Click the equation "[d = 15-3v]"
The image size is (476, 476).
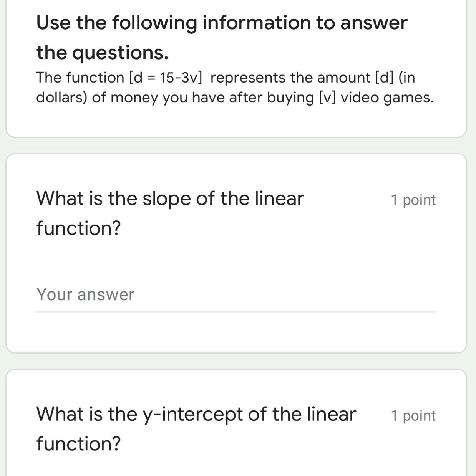(165, 78)
